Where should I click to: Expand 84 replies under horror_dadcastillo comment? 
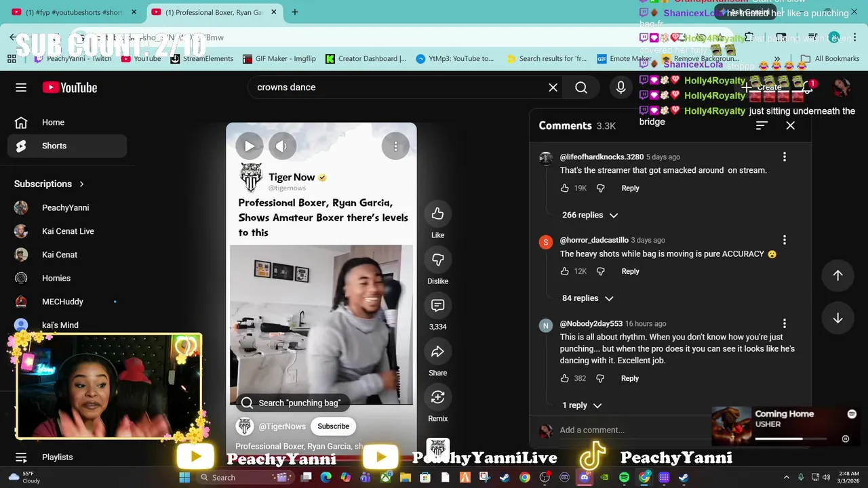587,298
